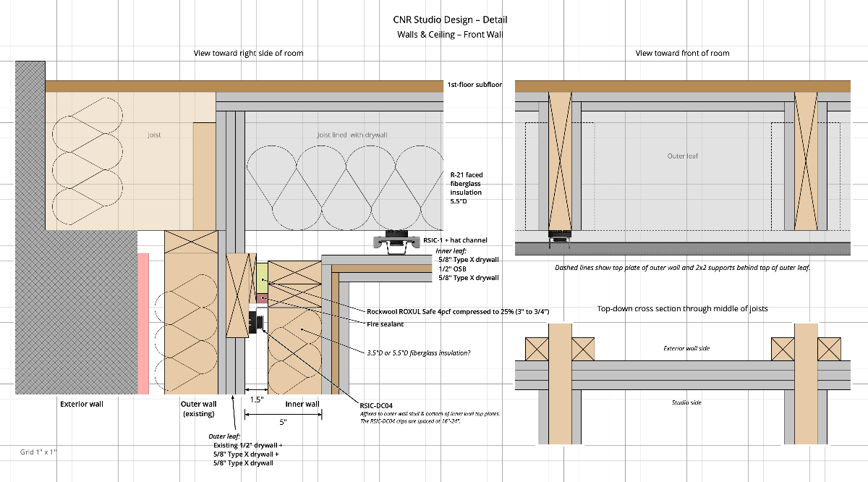Select the 'View toward front of room' heading
868x482 pixels.
pos(682,53)
